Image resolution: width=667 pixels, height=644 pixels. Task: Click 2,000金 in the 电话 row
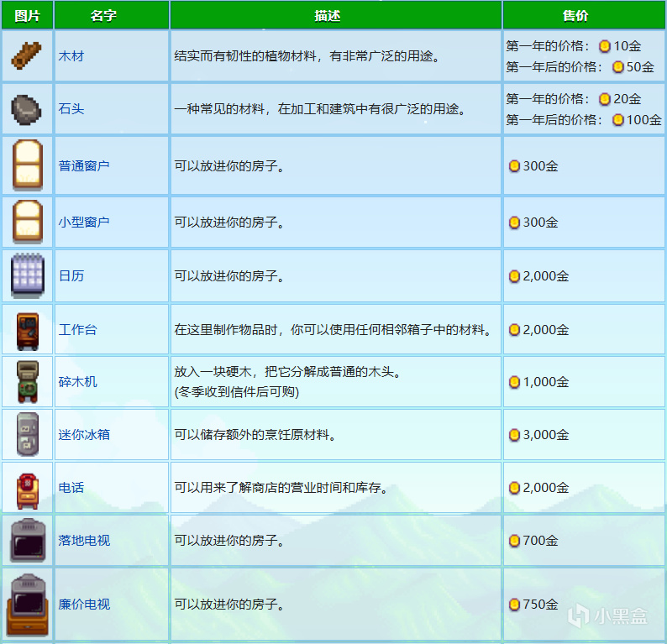click(x=546, y=488)
